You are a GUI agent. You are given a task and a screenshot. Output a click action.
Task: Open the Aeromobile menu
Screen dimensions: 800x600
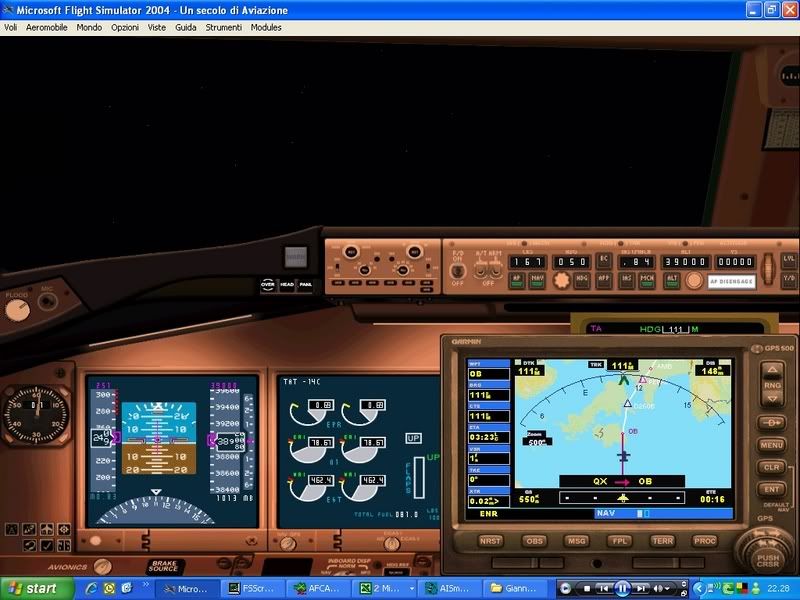tap(46, 28)
